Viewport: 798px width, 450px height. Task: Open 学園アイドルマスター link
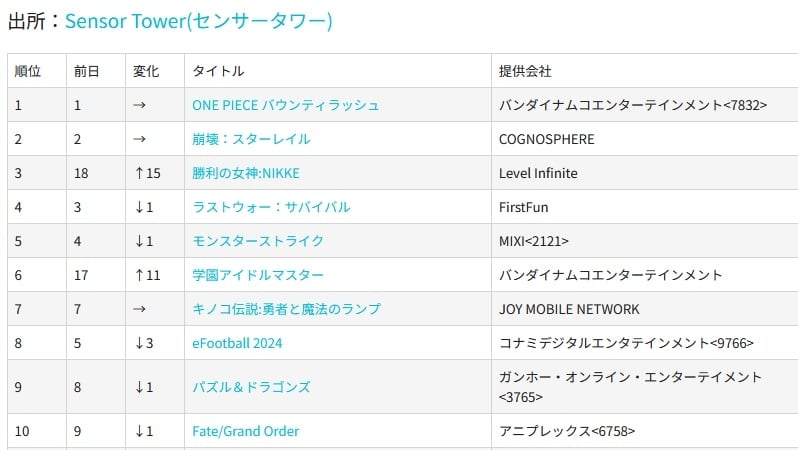[x=257, y=275]
